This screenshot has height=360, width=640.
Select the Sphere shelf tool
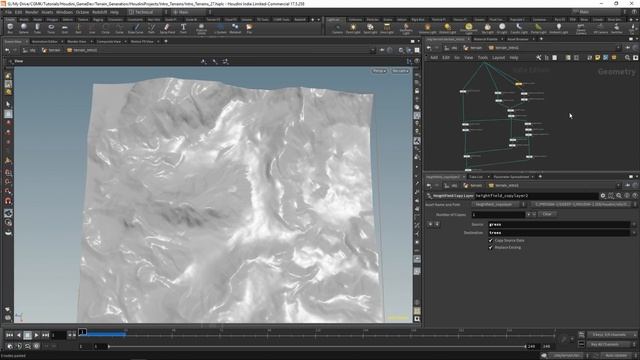[x=24, y=28]
